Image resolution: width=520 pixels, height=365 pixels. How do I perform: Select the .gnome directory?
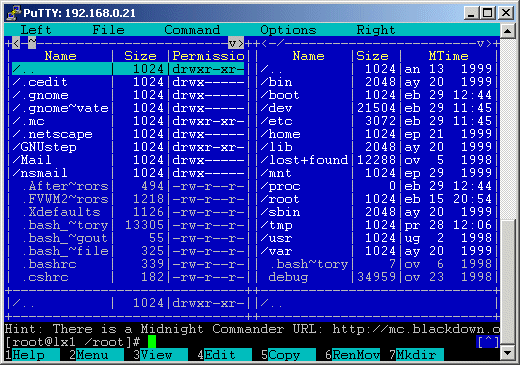128,95
